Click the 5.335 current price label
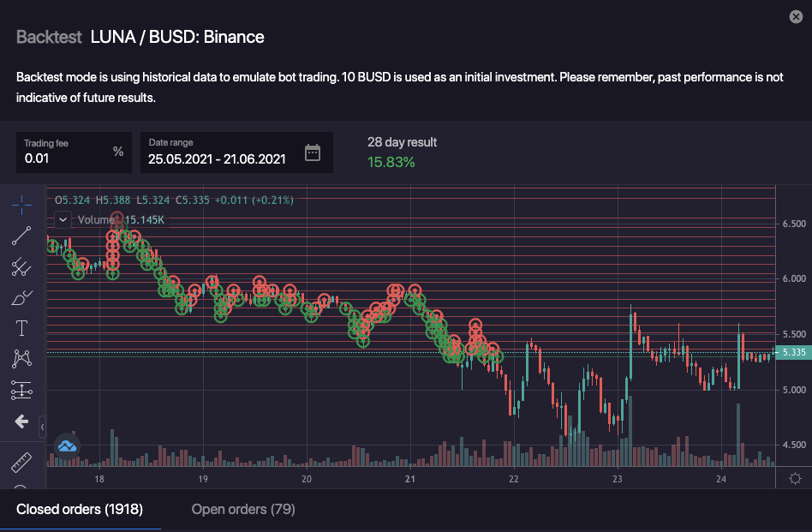Viewport: 812px width, 532px height. coord(794,352)
